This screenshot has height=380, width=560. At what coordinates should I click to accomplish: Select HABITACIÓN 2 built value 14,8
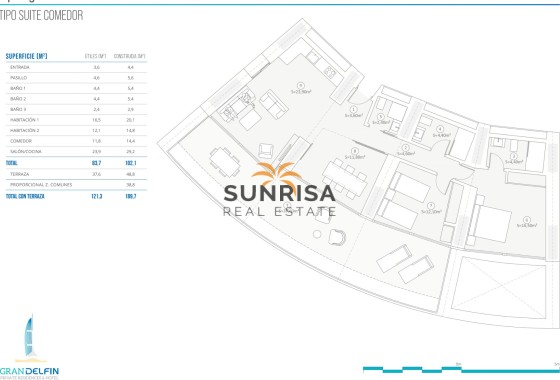(x=131, y=130)
